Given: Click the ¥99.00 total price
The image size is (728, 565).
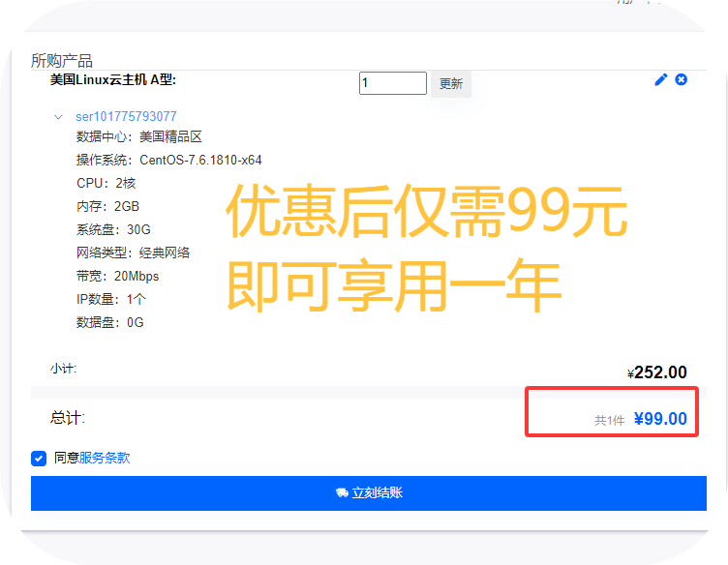Looking at the screenshot, I should pos(660,419).
